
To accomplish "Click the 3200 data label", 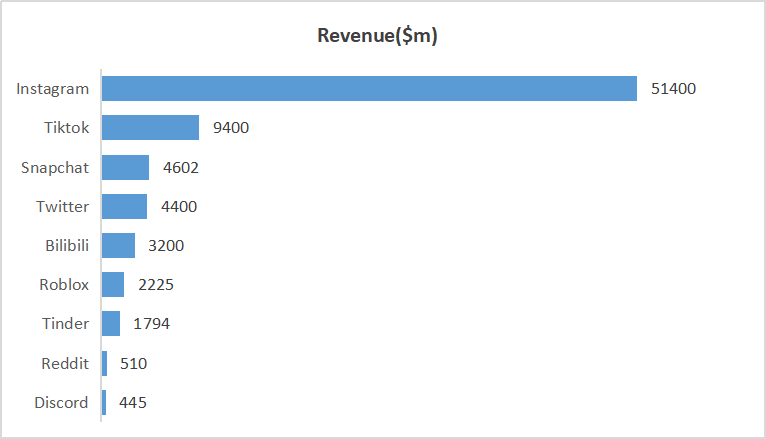I will pyautogui.click(x=166, y=246).
